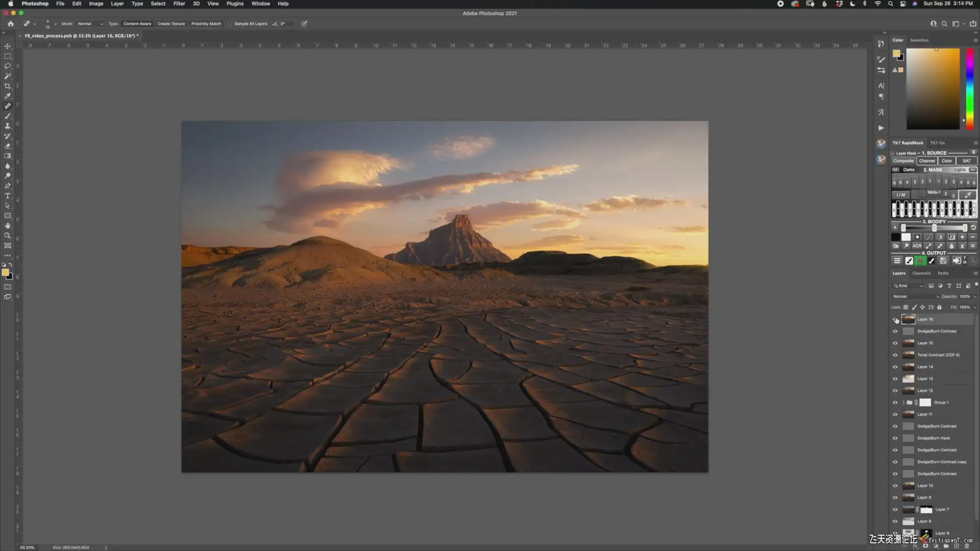
Task: Open the Mode Normal dropdown in options bar
Action: (x=90, y=23)
